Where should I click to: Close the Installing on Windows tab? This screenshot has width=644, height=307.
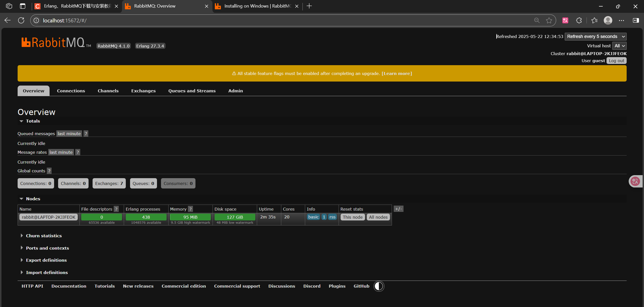(x=297, y=6)
